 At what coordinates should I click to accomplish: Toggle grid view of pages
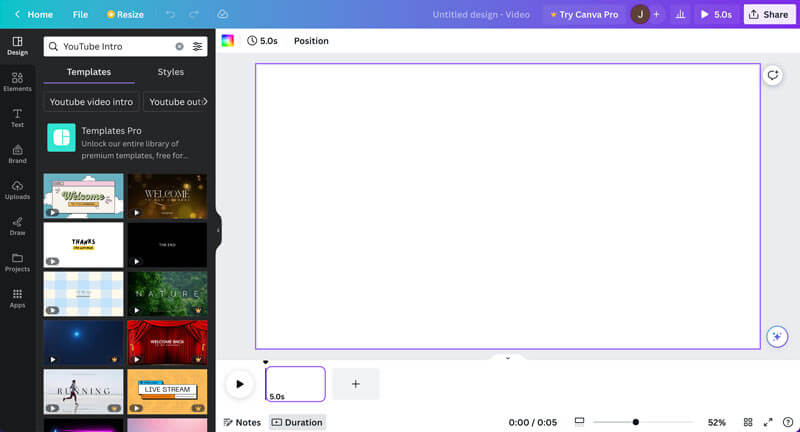tap(748, 422)
